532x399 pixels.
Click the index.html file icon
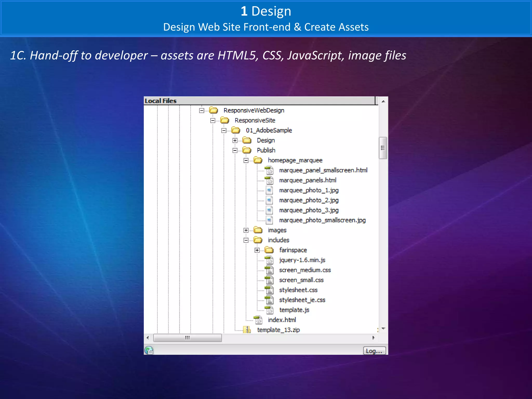(x=258, y=320)
